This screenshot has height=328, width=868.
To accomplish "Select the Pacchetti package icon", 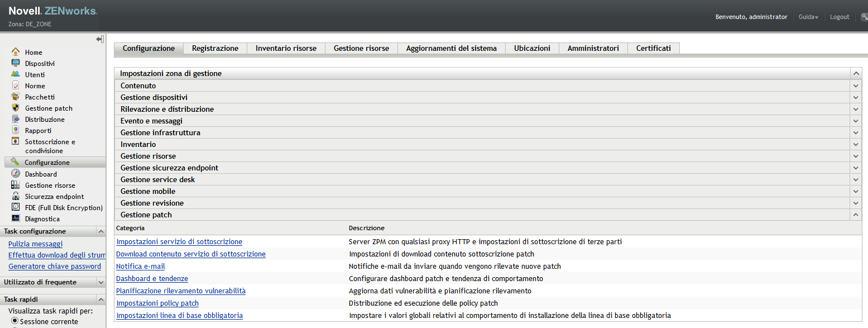I will pyautogui.click(x=16, y=97).
